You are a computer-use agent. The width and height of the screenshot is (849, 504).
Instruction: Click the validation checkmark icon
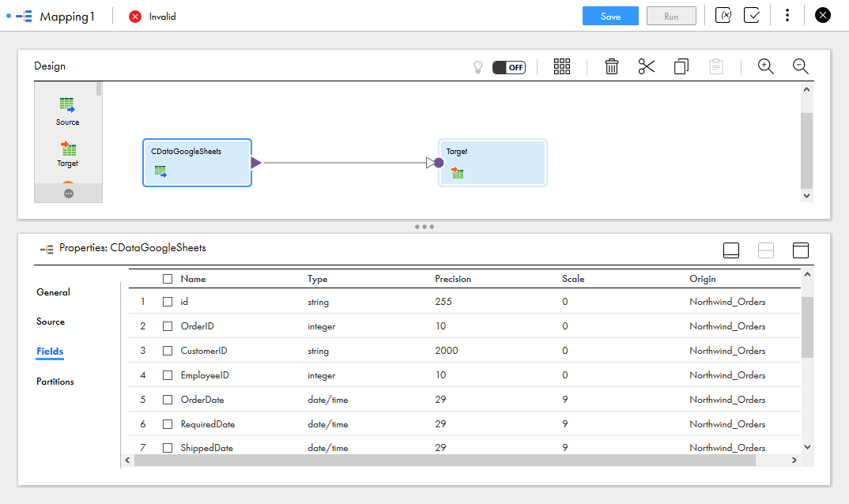[x=752, y=16]
